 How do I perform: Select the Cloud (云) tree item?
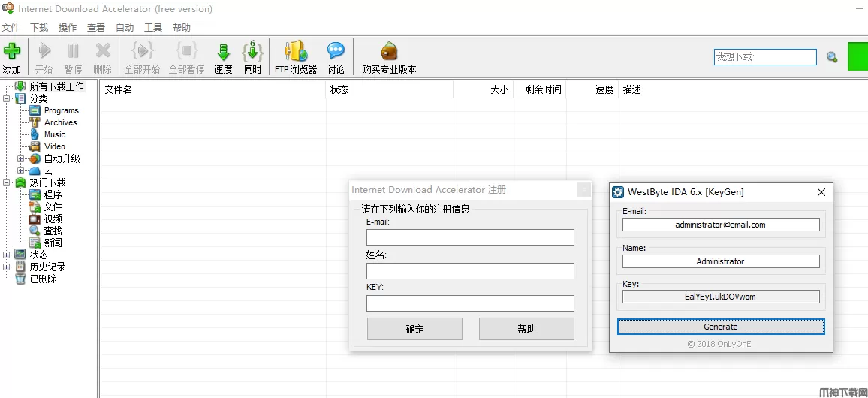tap(49, 171)
